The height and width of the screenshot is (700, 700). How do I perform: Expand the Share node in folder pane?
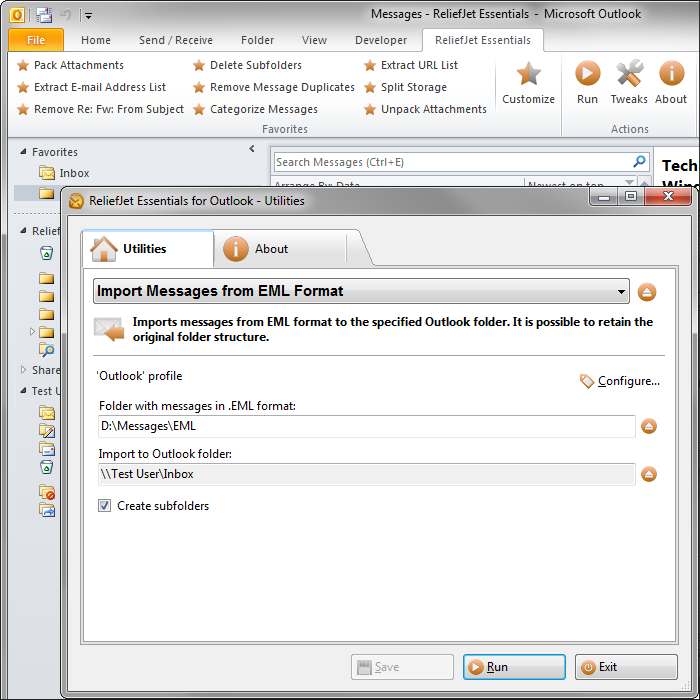[x=23, y=370]
